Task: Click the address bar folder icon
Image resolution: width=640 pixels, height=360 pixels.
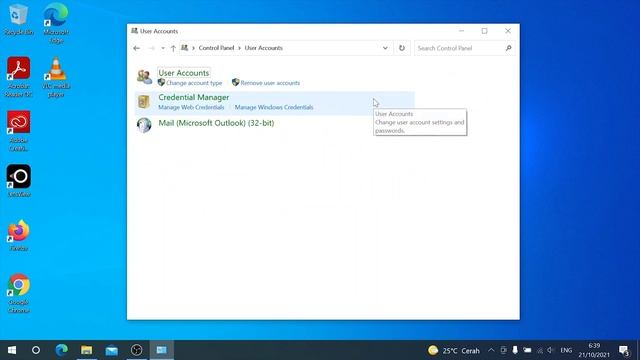Action: coord(184,48)
